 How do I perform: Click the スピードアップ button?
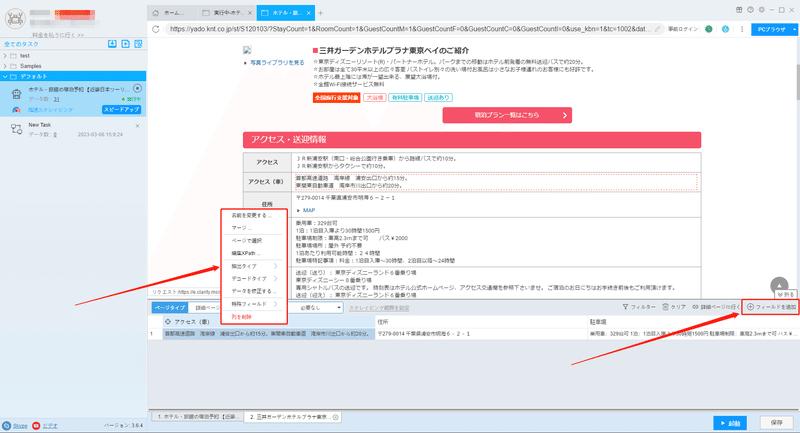(x=121, y=110)
